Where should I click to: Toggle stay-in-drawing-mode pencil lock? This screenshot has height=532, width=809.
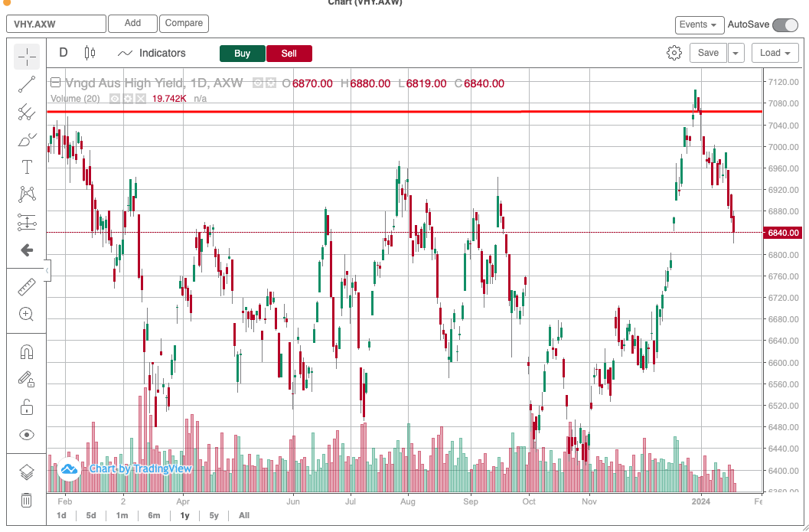pos(26,379)
